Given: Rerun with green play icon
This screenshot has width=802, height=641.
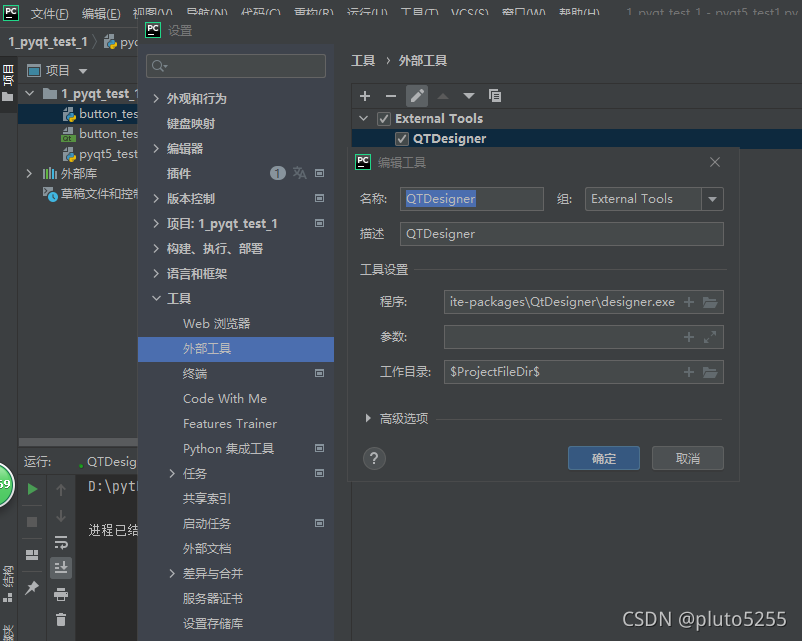Looking at the screenshot, I should (32, 489).
